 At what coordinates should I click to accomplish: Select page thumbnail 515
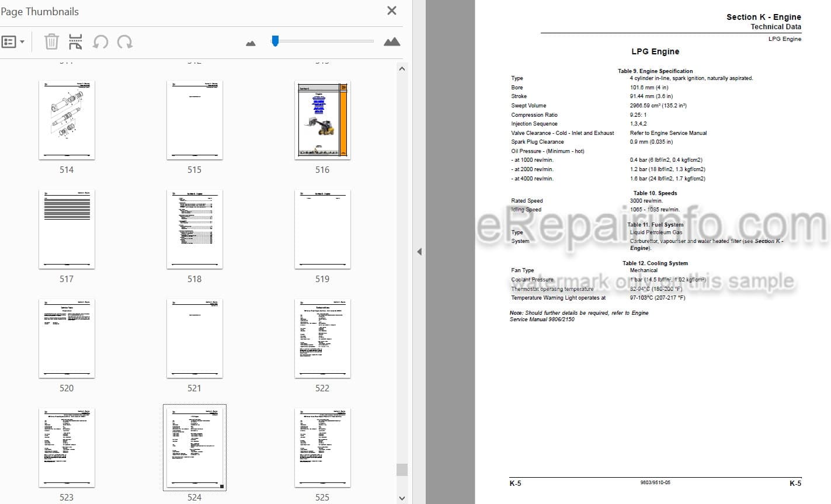tap(194, 120)
